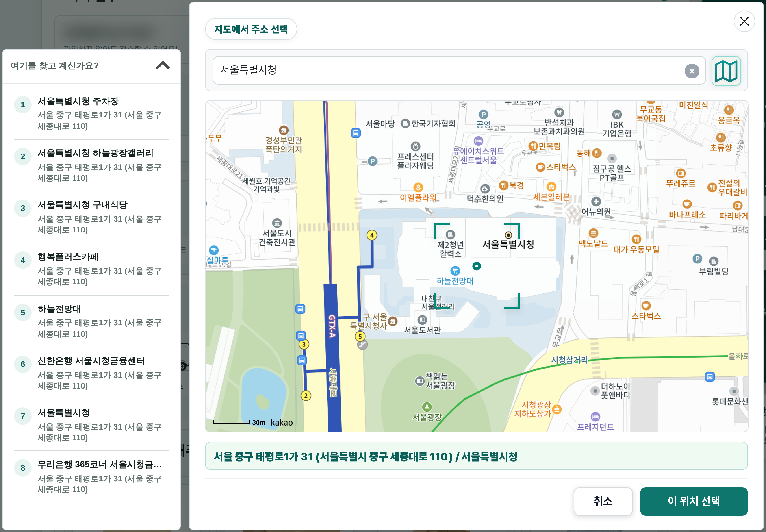
Task: Click the 덕수한의원 clinic icon
Action: coord(485,189)
